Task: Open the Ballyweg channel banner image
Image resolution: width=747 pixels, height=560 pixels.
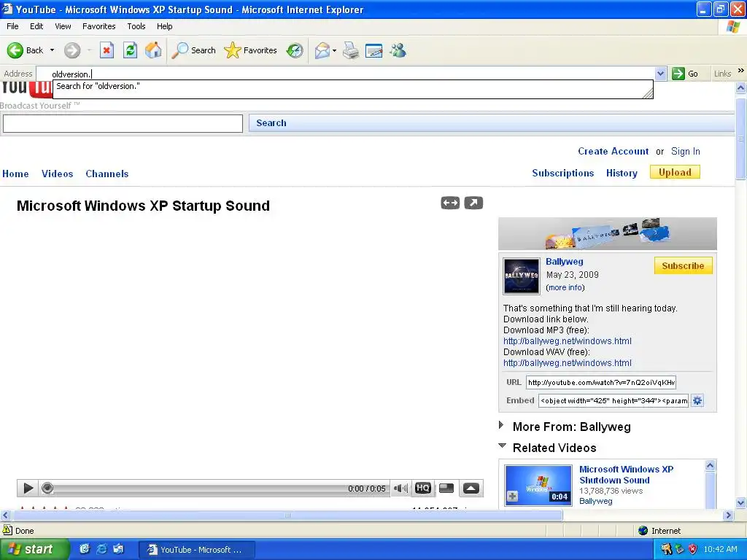Action: click(608, 234)
